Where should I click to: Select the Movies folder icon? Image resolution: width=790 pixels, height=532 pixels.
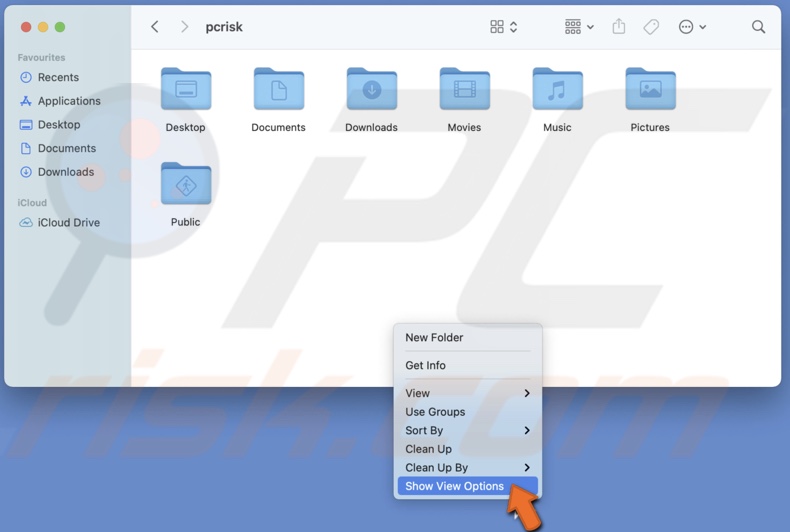[x=465, y=89]
